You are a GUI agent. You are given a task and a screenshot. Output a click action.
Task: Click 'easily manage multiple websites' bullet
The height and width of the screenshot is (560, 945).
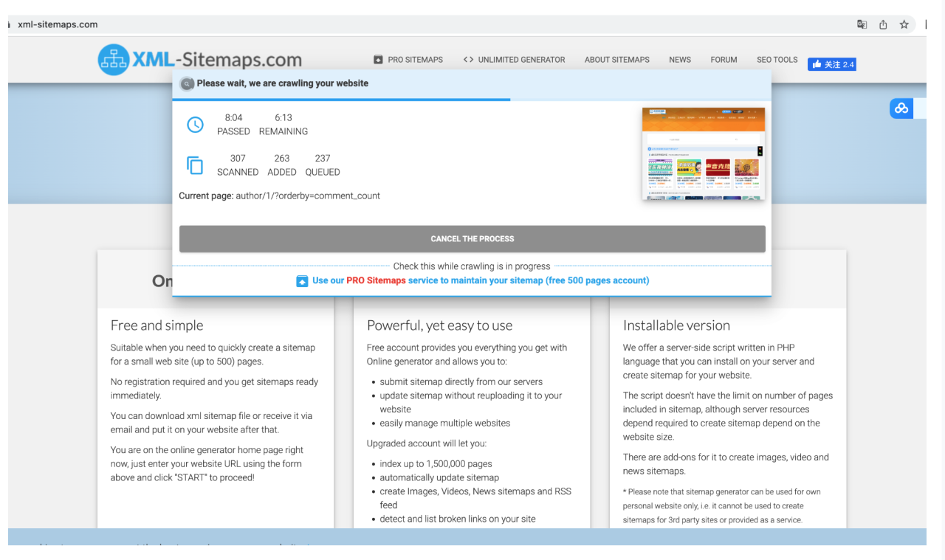click(x=445, y=423)
